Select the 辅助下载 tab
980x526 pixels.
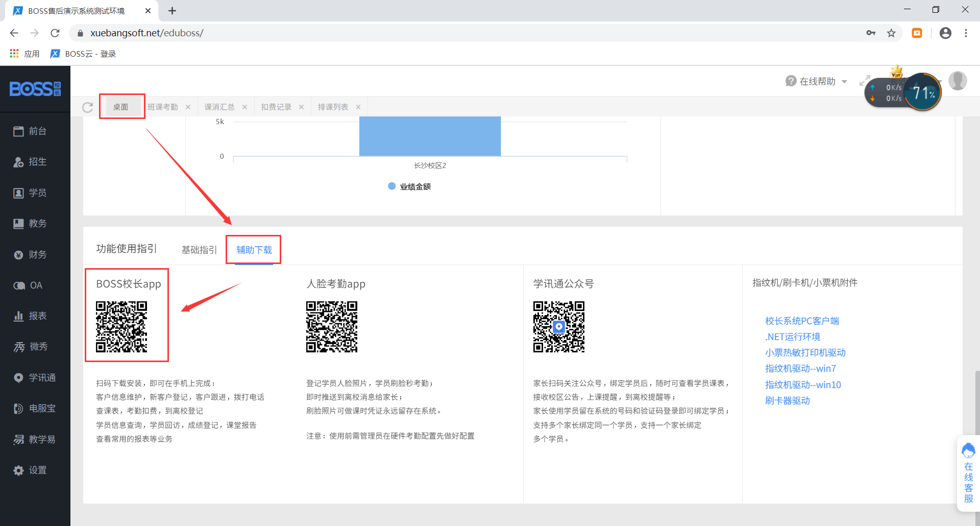pyautogui.click(x=254, y=250)
